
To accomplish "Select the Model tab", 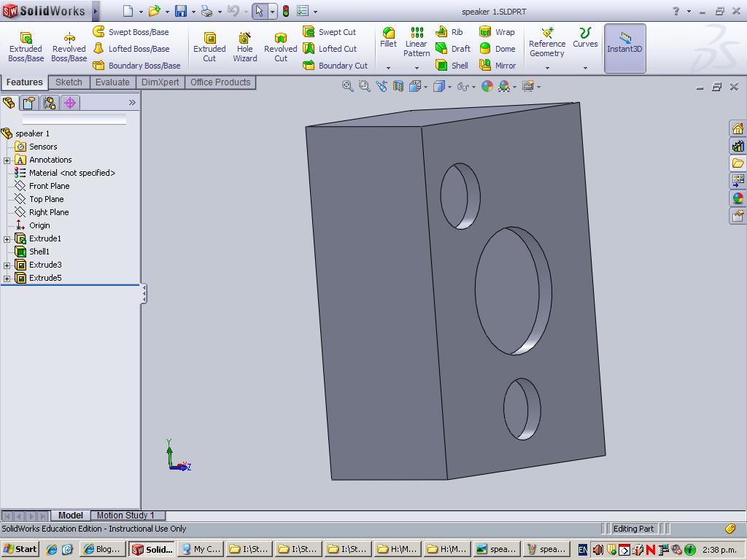I will (x=71, y=516).
